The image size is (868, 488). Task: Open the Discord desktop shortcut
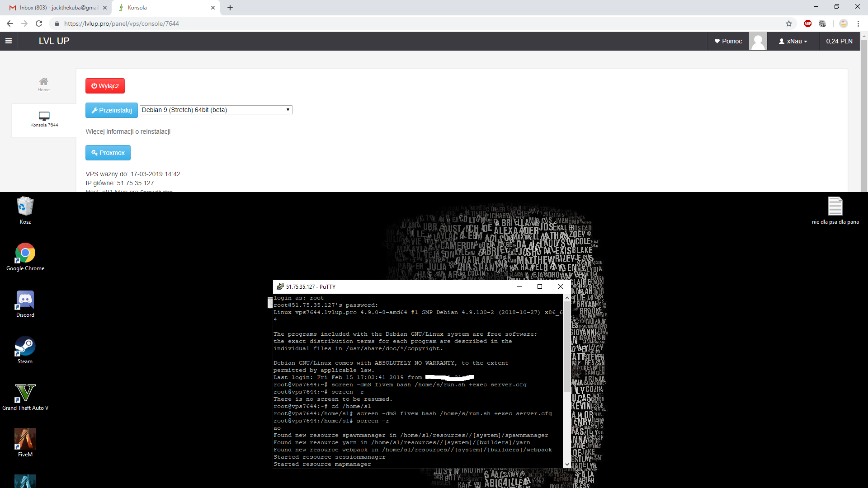click(25, 300)
